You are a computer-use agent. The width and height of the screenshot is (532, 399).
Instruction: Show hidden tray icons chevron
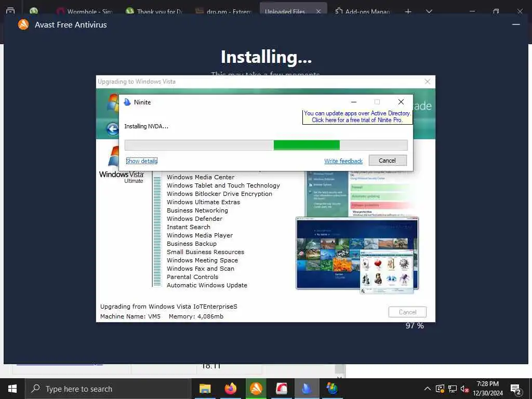pyautogui.click(x=428, y=389)
